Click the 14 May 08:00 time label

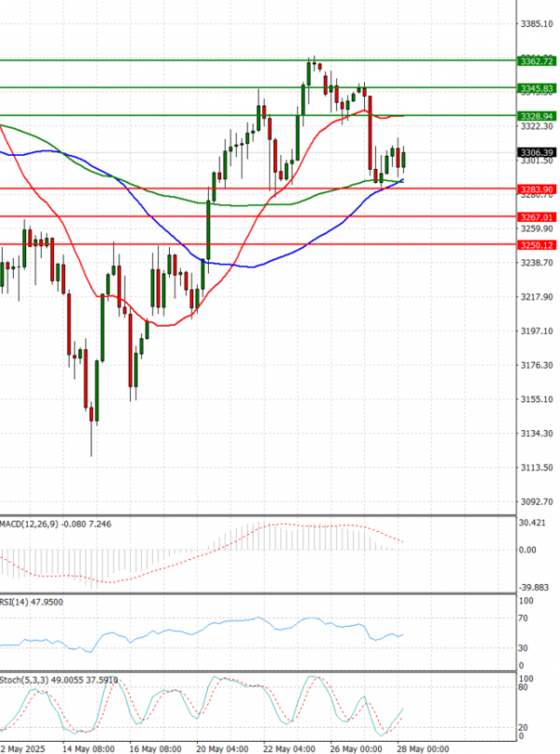pos(89,748)
